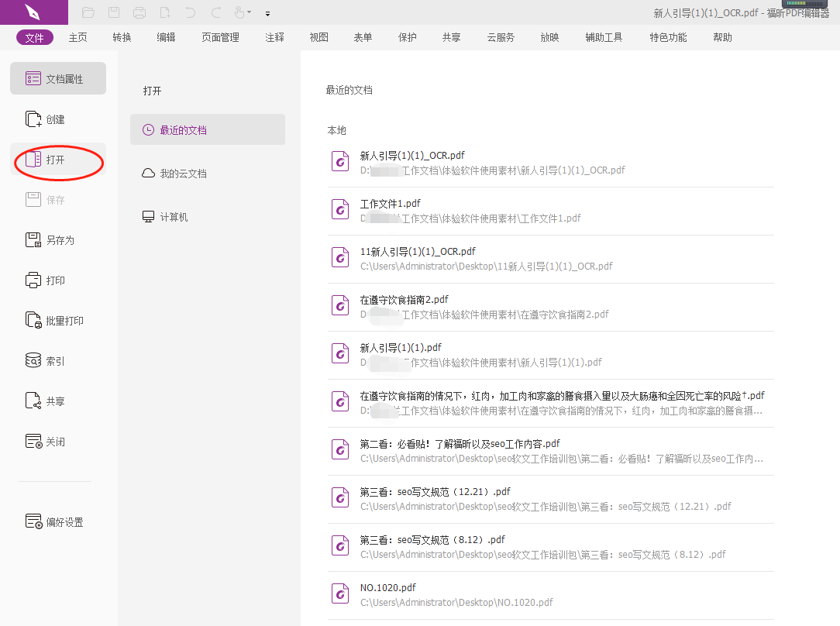
Task: Open 文档属性 from the left sidebar
Action: 57,78
